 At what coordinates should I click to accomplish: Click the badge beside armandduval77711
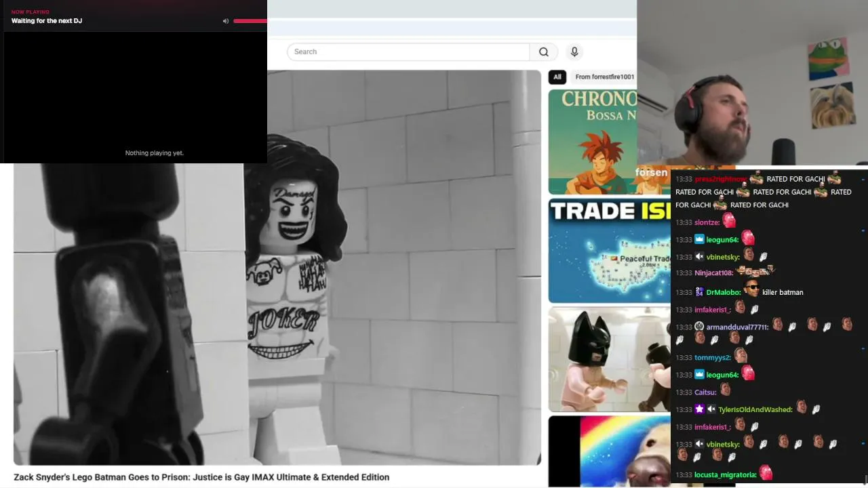coord(699,327)
